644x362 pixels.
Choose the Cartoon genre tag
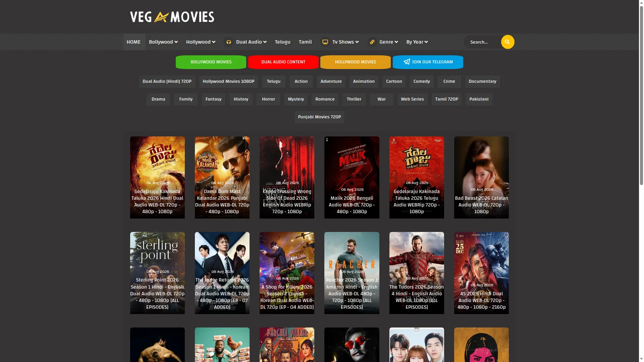pyautogui.click(x=394, y=81)
